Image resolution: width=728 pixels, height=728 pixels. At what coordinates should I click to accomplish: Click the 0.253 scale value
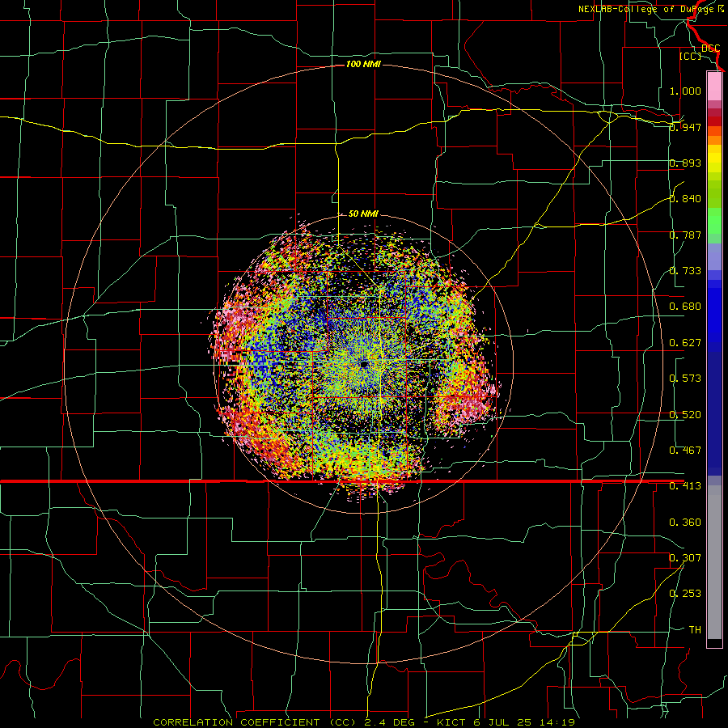coord(685,594)
